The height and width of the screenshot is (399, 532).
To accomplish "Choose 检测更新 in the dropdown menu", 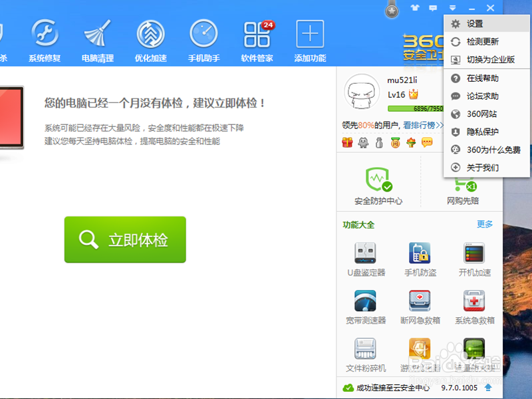I will 476,41.
